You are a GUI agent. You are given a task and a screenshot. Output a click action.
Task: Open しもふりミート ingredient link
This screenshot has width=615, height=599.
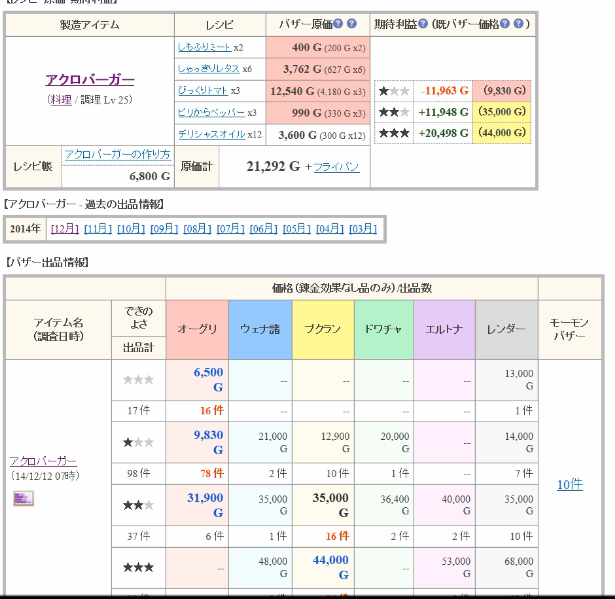click(x=204, y=47)
